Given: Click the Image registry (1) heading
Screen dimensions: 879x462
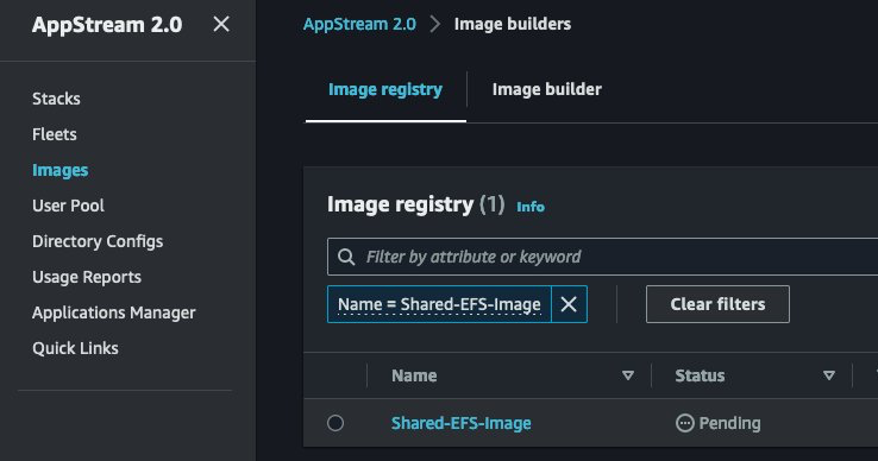Looking at the screenshot, I should [x=416, y=205].
